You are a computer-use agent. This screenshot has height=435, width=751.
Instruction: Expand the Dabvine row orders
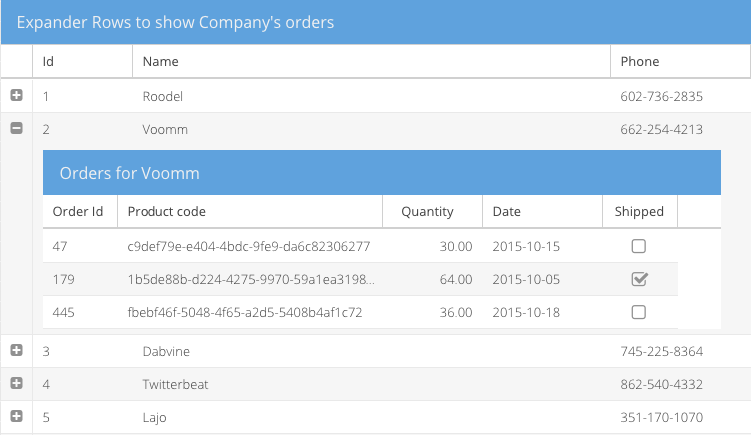(16, 351)
